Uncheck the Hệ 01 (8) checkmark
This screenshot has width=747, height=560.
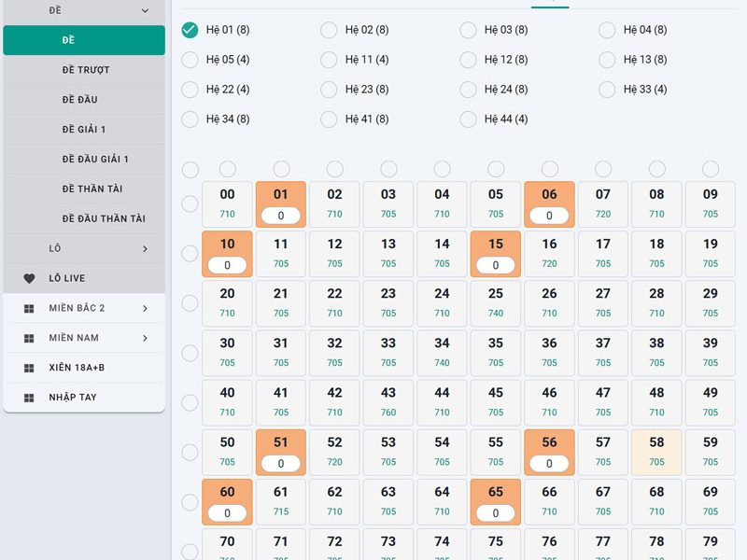tap(190, 30)
